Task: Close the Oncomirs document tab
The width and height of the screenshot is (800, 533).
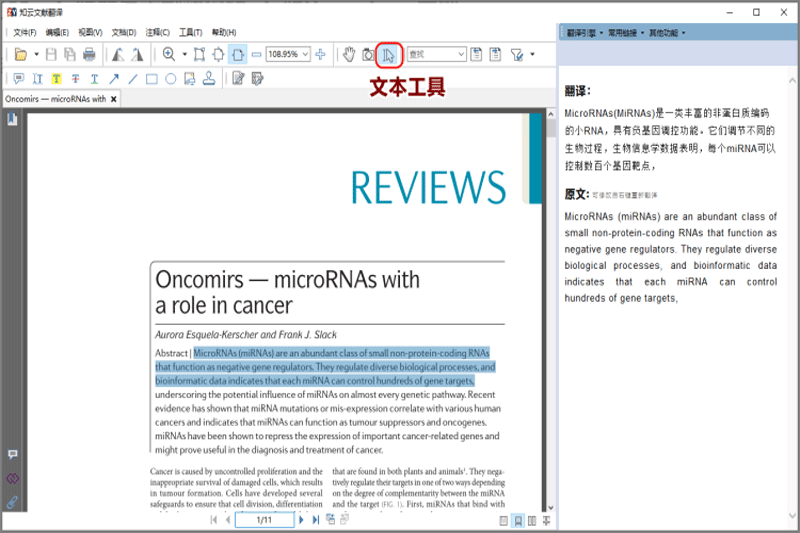Action: 114,99
